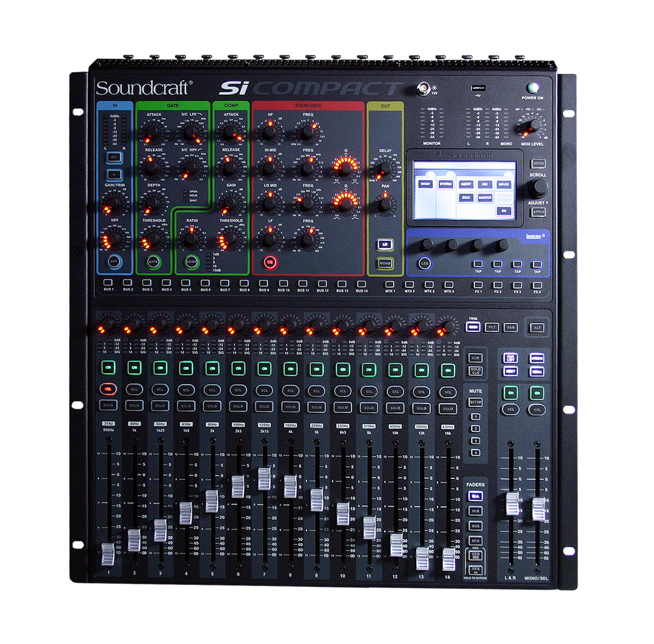Open INPUTS on the touchscreen
Image resolution: width=654 pixels, height=644 pixels.
(x=504, y=184)
